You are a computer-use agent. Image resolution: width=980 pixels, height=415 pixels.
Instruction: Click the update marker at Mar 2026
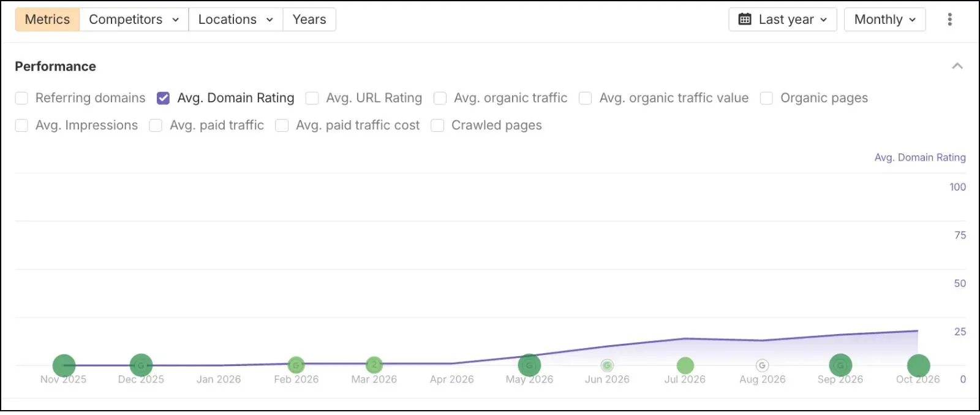point(374,365)
